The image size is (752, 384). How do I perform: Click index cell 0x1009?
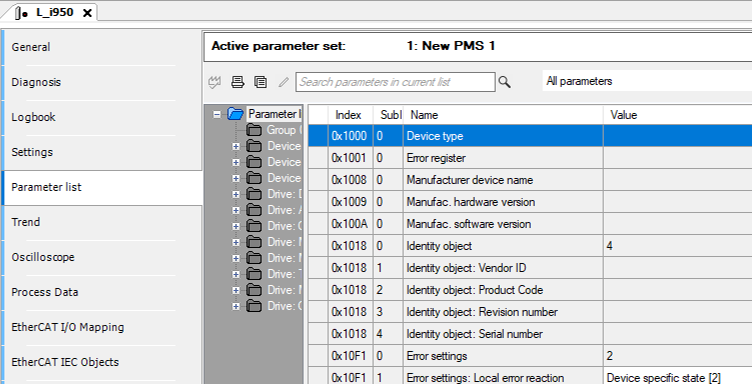(x=350, y=202)
